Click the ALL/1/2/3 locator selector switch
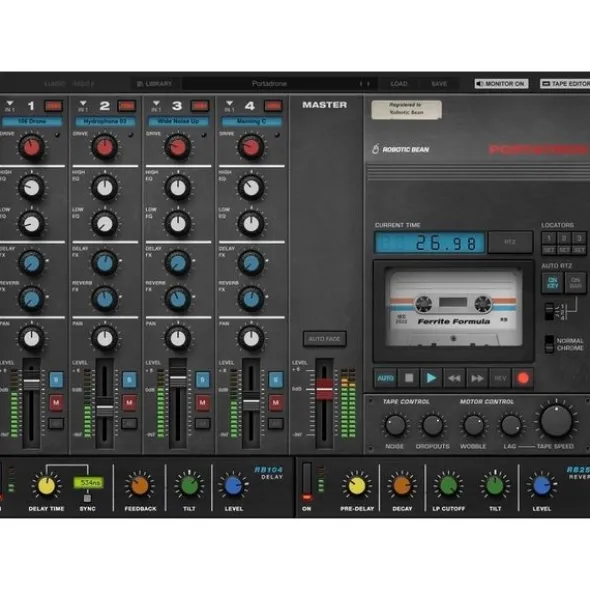590x591 pixels. pos(549,311)
